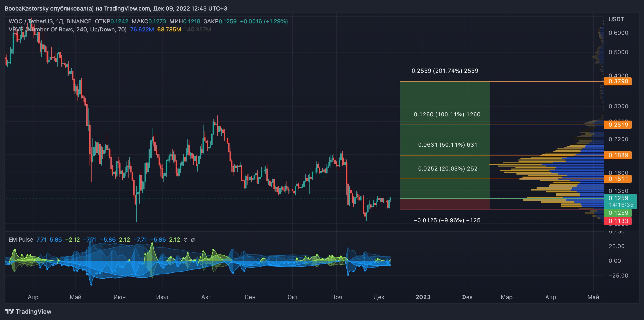
Task: Click the USDT currency label on price axis
Action: pyautogui.click(x=616, y=19)
